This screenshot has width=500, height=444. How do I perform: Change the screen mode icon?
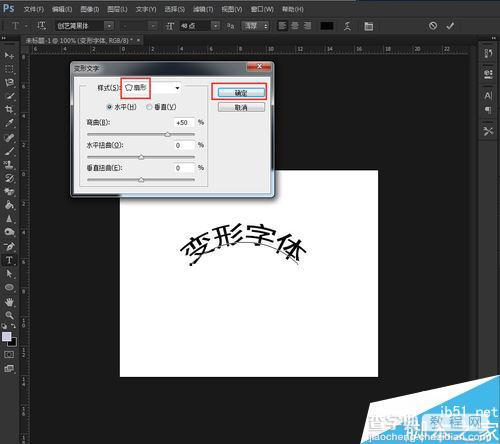(9, 368)
